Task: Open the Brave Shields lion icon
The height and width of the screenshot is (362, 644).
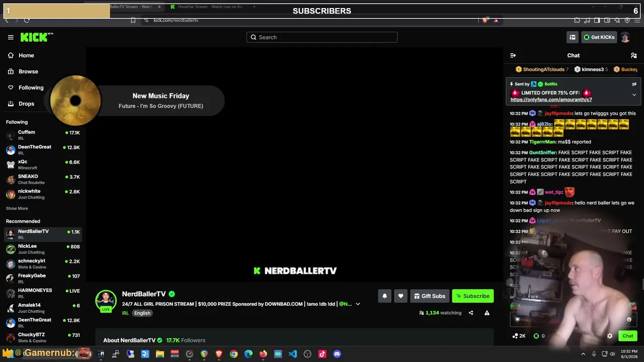Action: (x=485, y=20)
